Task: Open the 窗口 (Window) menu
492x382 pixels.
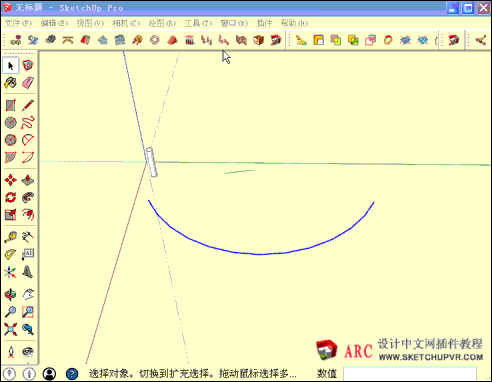Action: pos(234,23)
